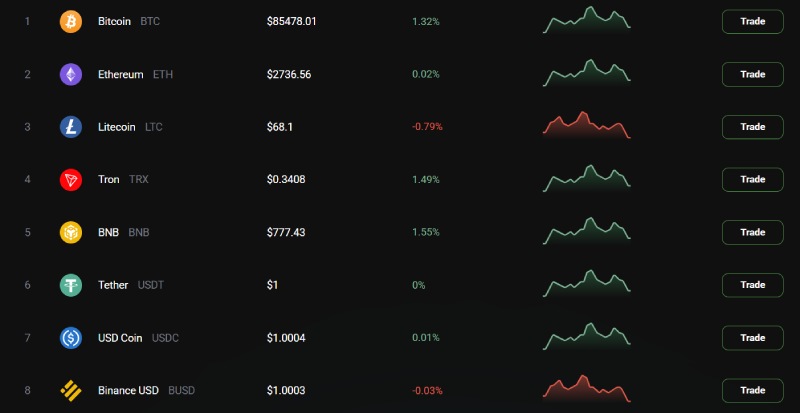Click the -0.03% Binance USD change value

coord(428,391)
